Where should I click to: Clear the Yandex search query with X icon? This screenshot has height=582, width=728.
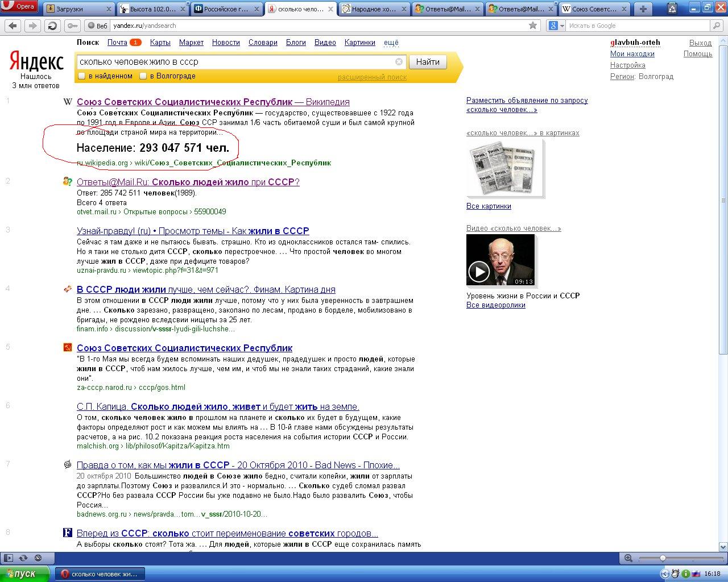click(399, 62)
